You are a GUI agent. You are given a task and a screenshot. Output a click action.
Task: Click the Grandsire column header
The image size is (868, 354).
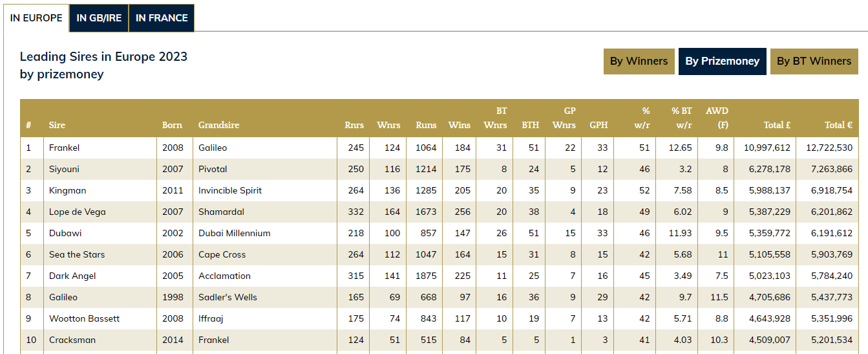(x=218, y=125)
